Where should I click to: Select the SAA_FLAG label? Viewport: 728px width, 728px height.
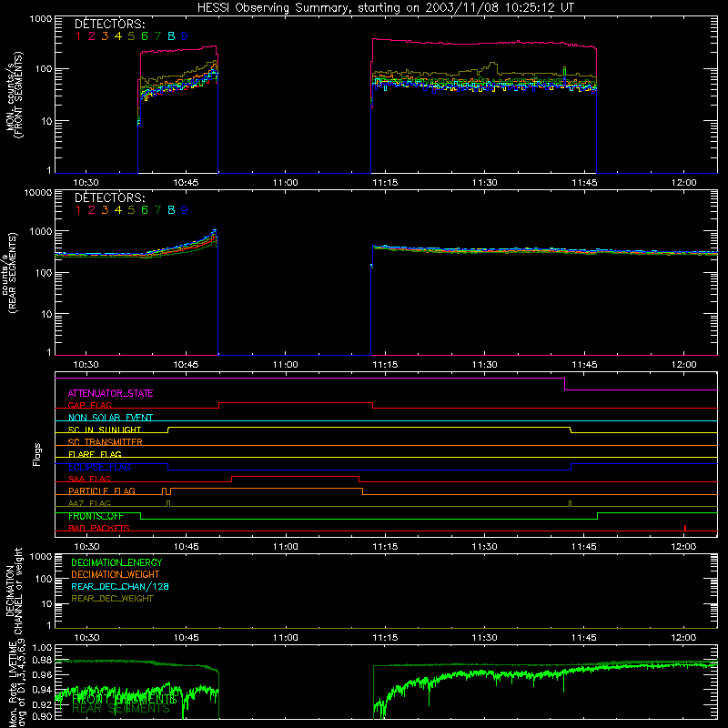(x=89, y=480)
